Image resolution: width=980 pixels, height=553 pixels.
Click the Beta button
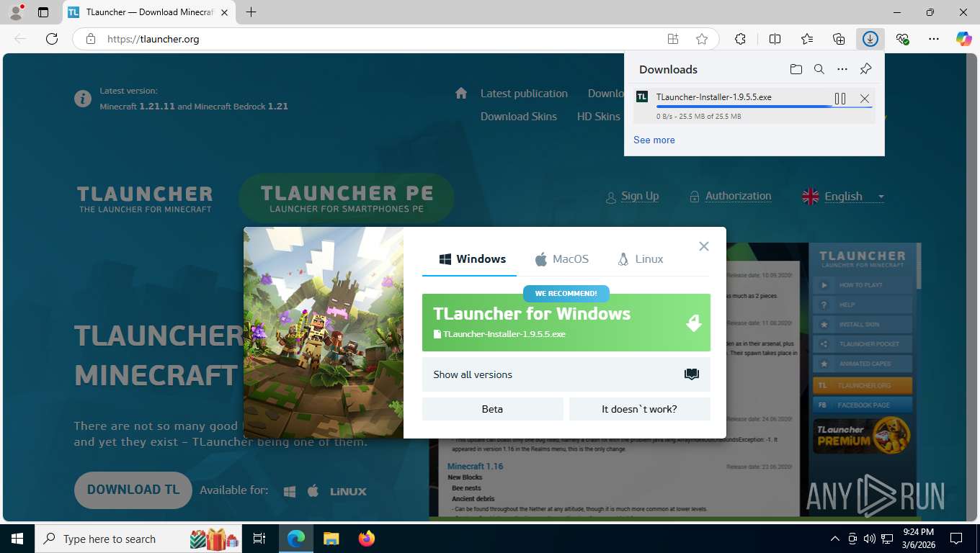coord(492,409)
